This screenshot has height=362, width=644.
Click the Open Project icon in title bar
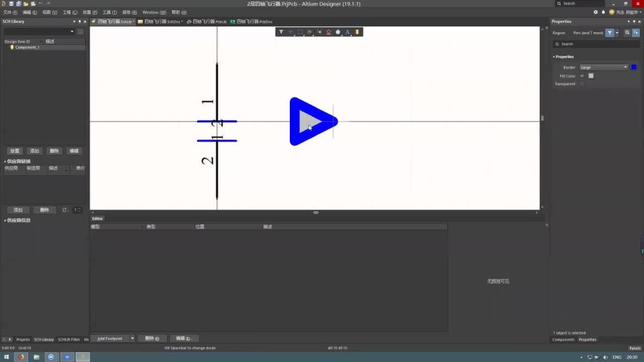tap(34, 4)
